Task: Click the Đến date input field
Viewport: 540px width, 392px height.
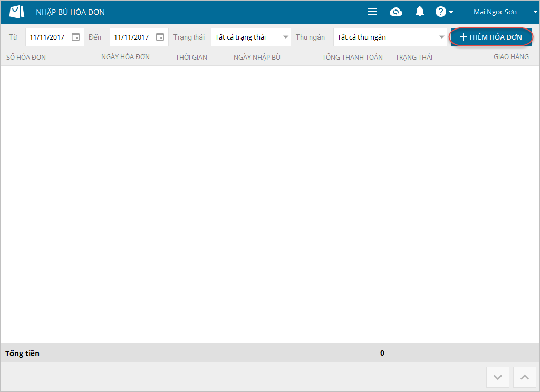Action: pos(139,37)
